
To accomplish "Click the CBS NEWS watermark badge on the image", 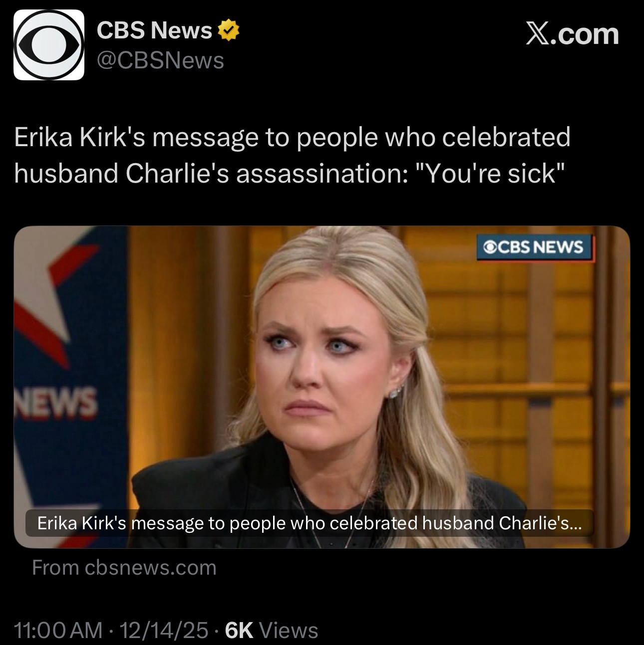I will click(536, 248).
